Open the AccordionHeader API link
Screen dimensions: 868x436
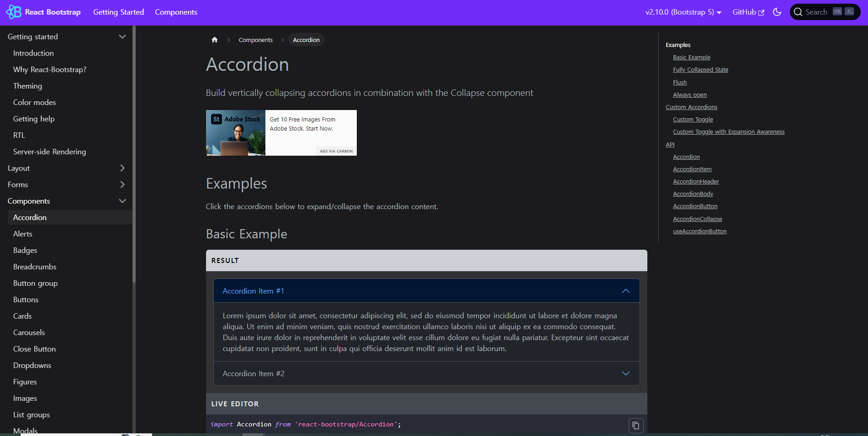695,181
